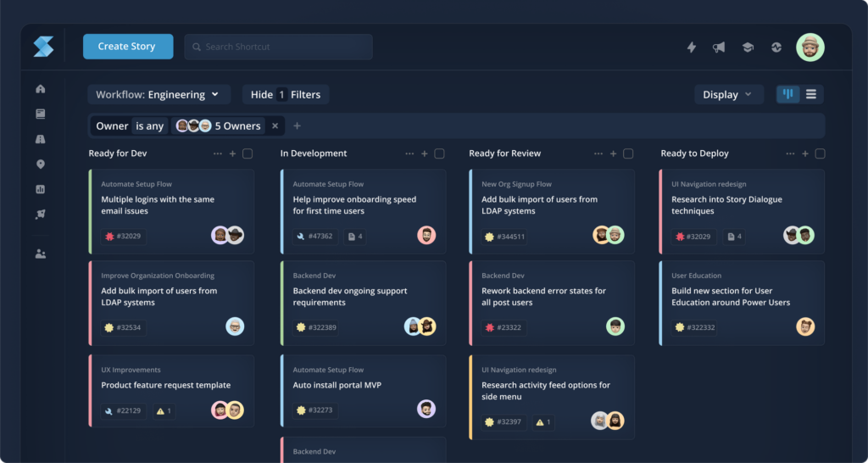This screenshot has width=868, height=463.
Task: Select all stories in In Development
Action: 440,153
